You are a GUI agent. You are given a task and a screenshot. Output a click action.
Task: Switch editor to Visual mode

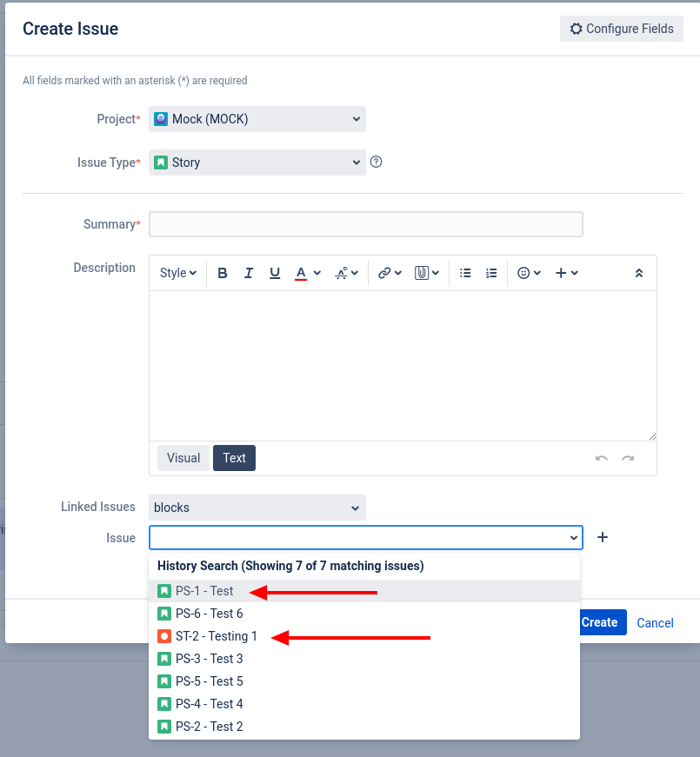(x=183, y=458)
